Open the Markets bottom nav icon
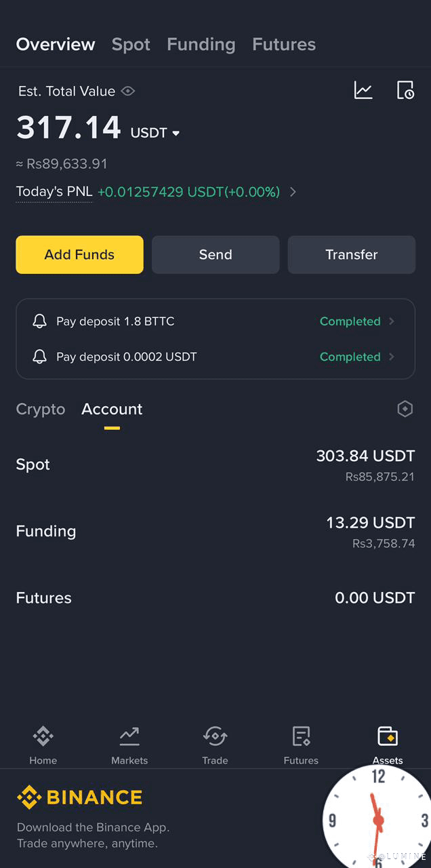 click(x=129, y=737)
